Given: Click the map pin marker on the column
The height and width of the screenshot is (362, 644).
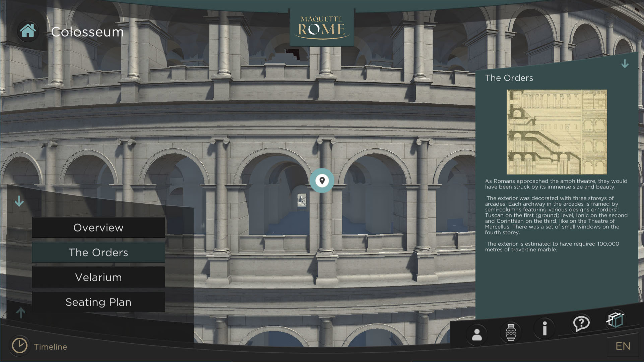Looking at the screenshot, I should click(322, 180).
